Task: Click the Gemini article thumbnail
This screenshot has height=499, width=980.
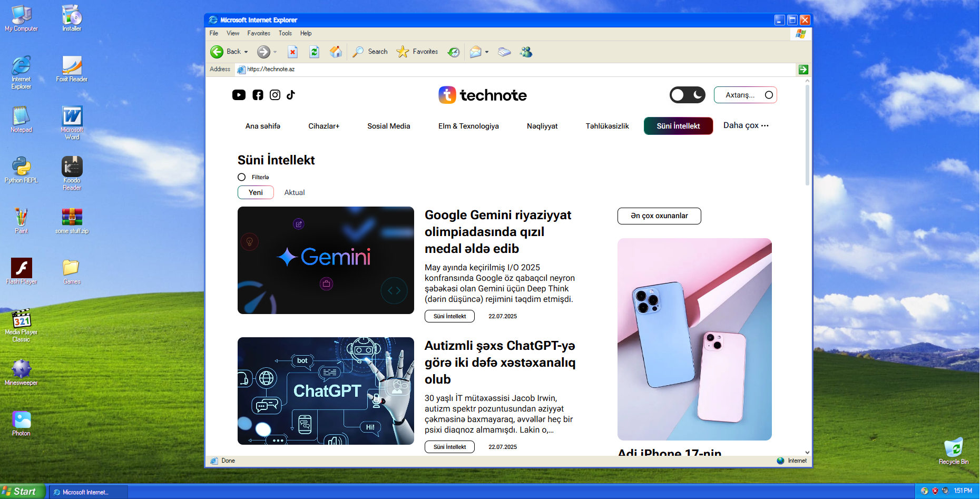Action: (326, 260)
